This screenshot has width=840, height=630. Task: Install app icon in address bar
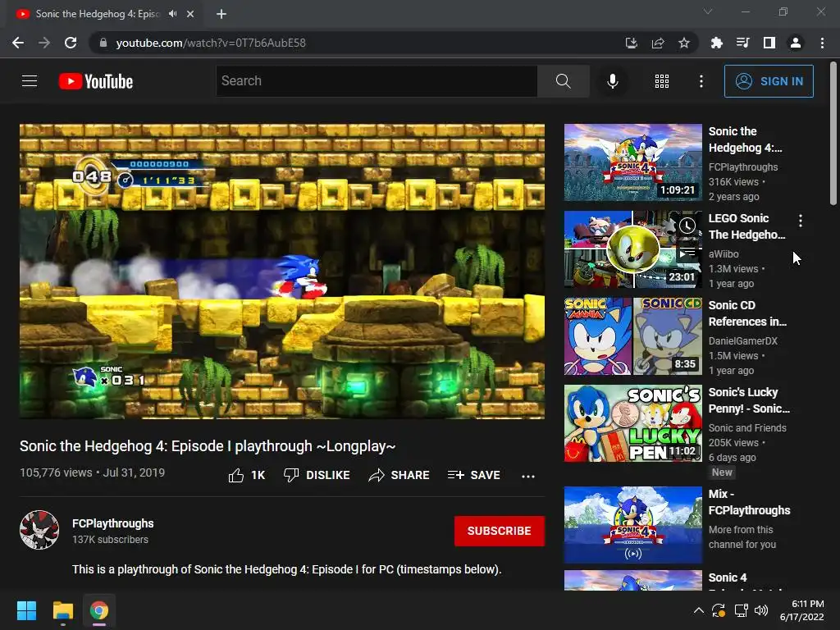pos(631,43)
